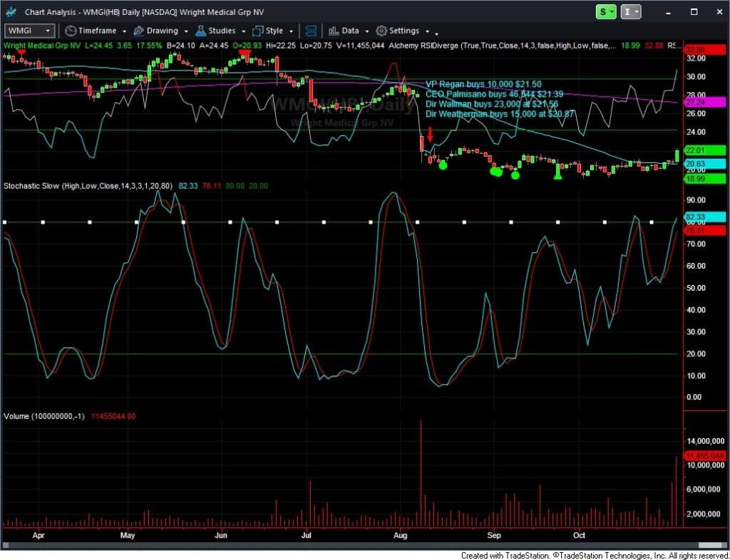Click the Style overlapping squares icon
The height and width of the screenshot is (560, 730).
click(x=258, y=31)
